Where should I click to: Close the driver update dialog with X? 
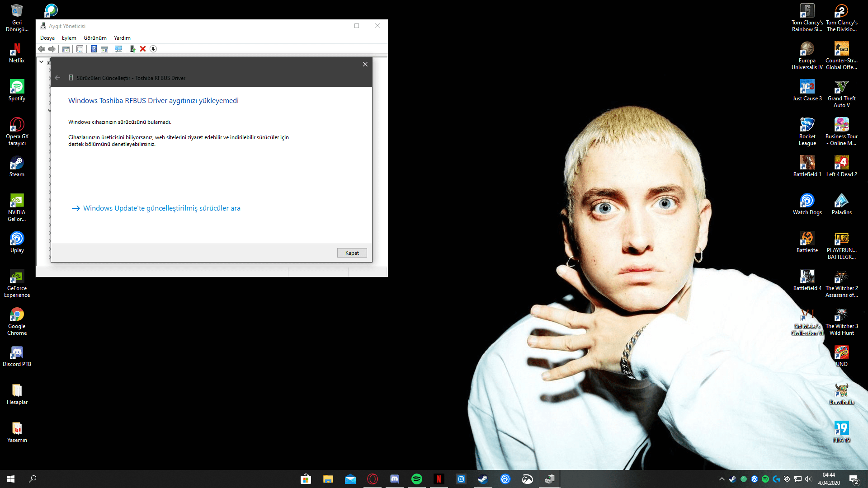[x=365, y=64]
